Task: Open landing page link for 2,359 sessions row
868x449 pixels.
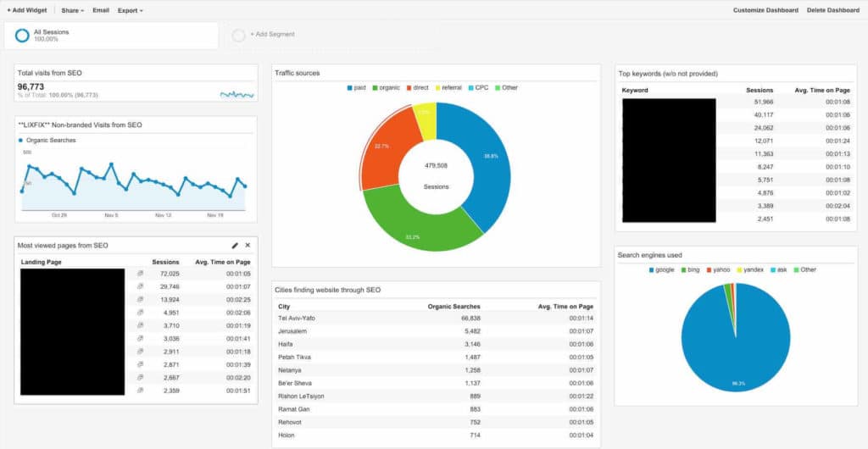Action: [140, 391]
